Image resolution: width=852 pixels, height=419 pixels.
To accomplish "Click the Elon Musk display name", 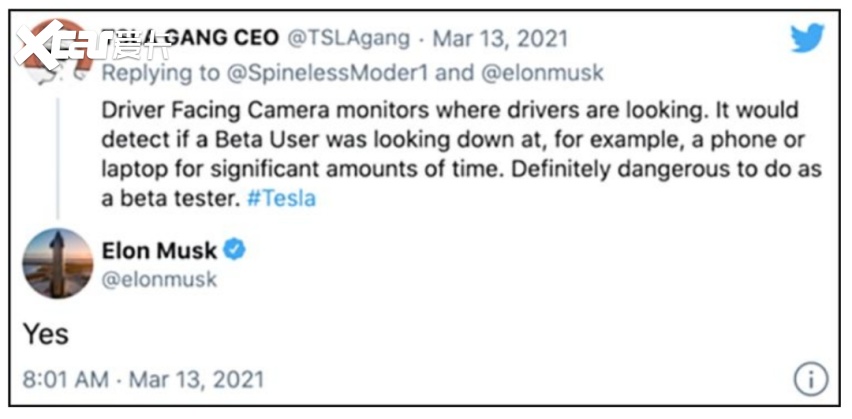I will pos(160,249).
